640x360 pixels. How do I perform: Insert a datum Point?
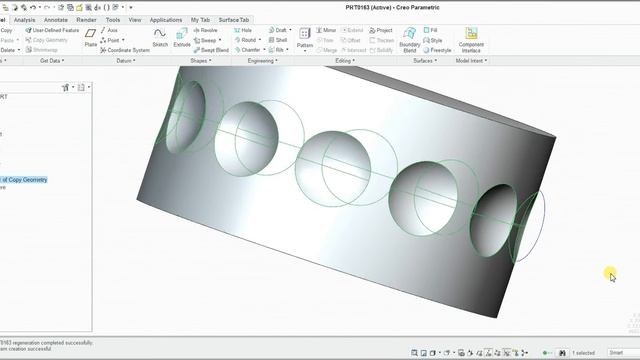coord(110,40)
